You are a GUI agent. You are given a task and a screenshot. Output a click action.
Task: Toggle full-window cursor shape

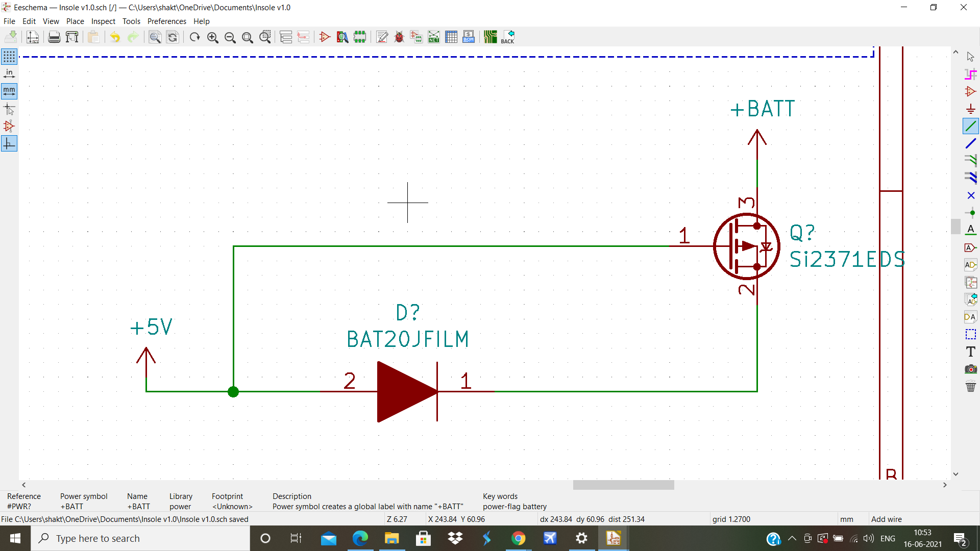tap(9, 109)
